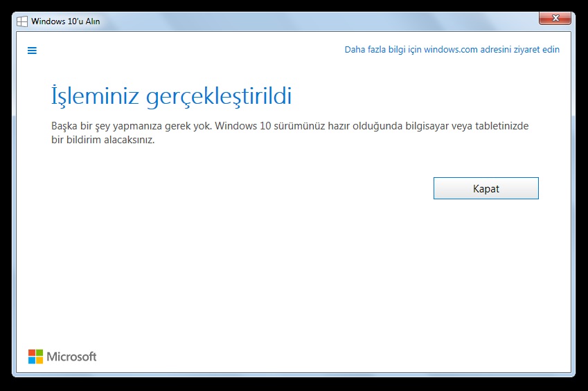Open the windows.com info link
Image resolution: width=588 pixels, height=391 pixels.
[452, 50]
